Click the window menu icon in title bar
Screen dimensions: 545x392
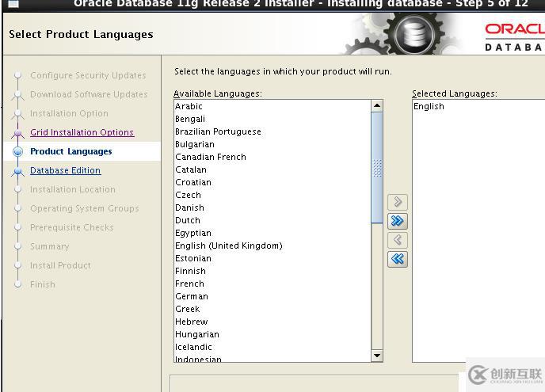[x=13, y=3]
